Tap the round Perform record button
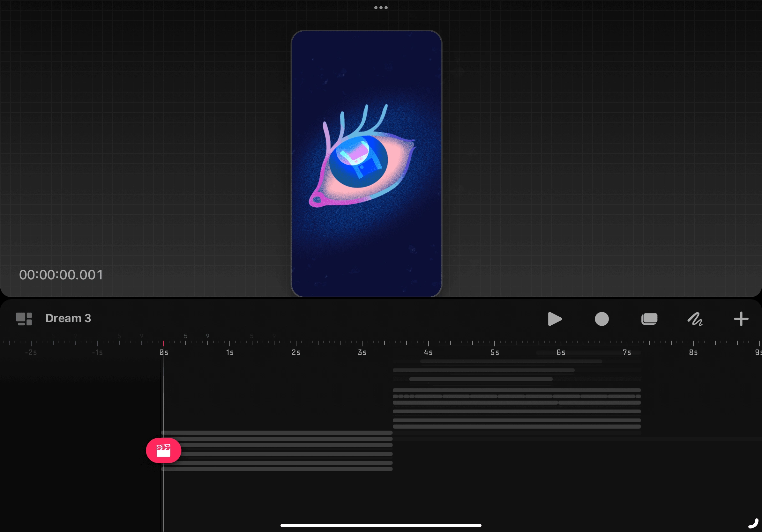The image size is (762, 532). pos(601,319)
